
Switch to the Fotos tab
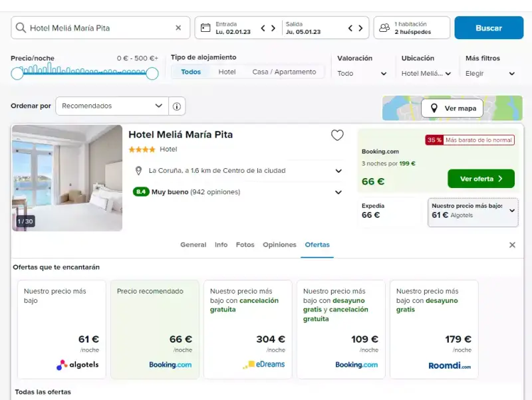pos(245,245)
